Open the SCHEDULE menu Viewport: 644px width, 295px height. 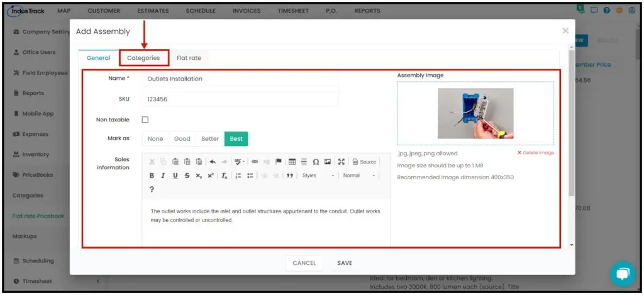pyautogui.click(x=201, y=11)
